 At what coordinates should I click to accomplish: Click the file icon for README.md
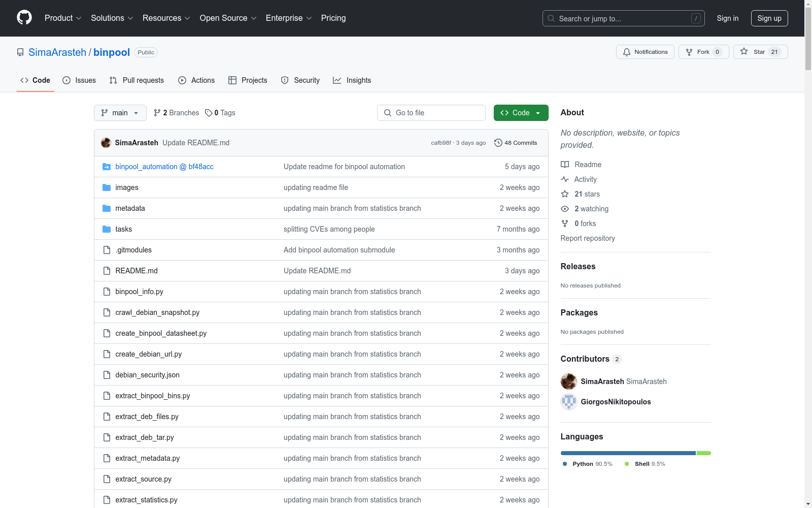click(107, 271)
